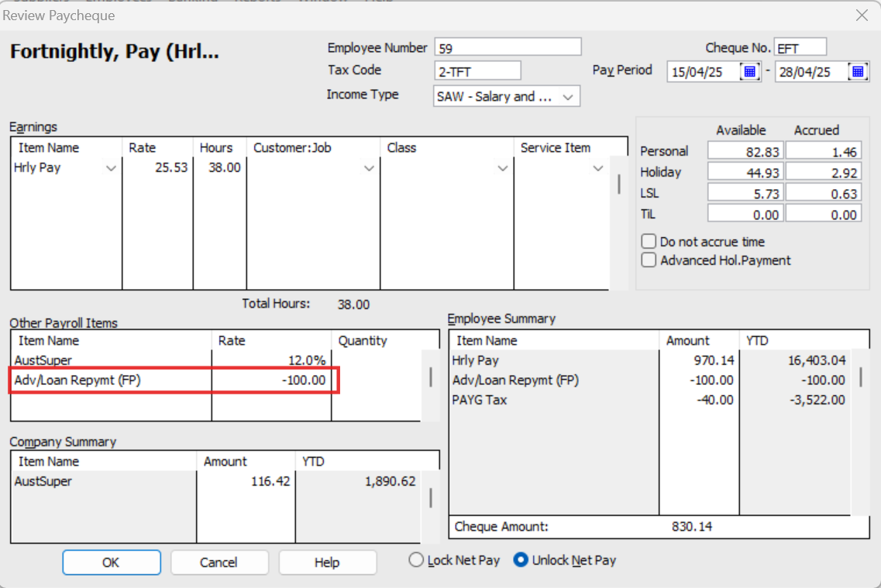The height and width of the screenshot is (588, 881).
Task: Click the Cheque No. field
Action: [x=800, y=47]
